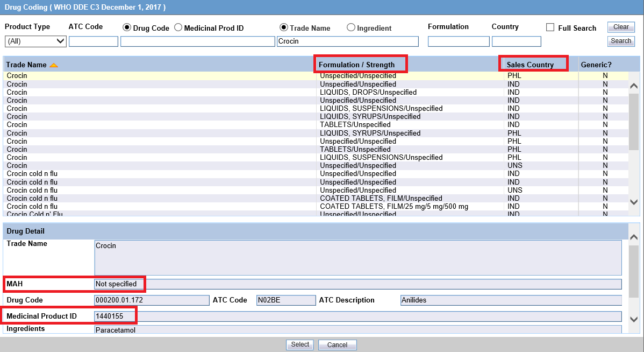Click the Trade Name field containing Crocin
644x352 pixels.
[347, 41]
